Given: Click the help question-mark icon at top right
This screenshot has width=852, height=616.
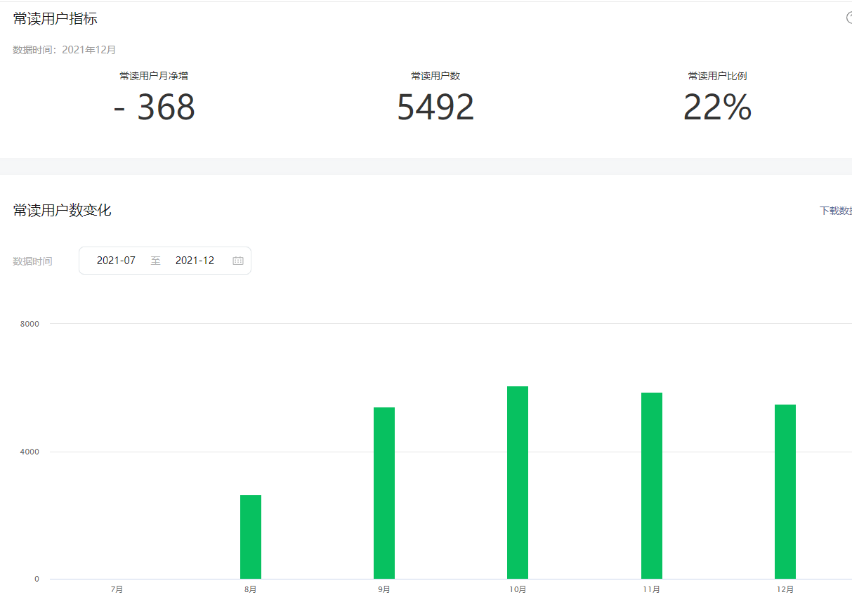Looking at the screenshot, I should (848, 18).
